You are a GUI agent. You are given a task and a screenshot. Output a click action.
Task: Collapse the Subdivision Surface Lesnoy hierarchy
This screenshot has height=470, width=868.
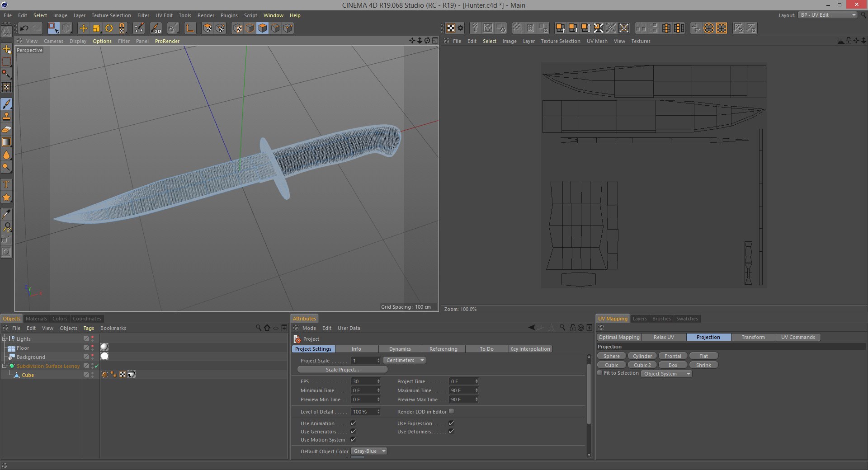(x=5, y=366)
